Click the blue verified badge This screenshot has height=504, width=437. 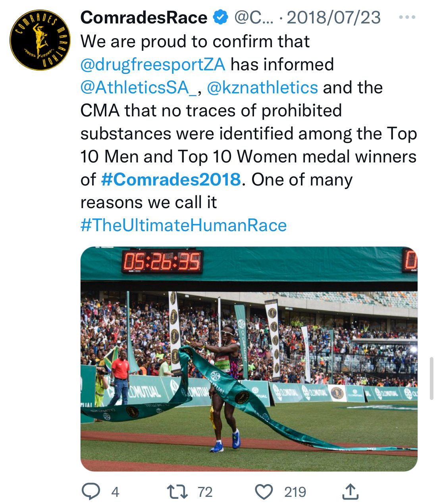click(x=221, y=17)
